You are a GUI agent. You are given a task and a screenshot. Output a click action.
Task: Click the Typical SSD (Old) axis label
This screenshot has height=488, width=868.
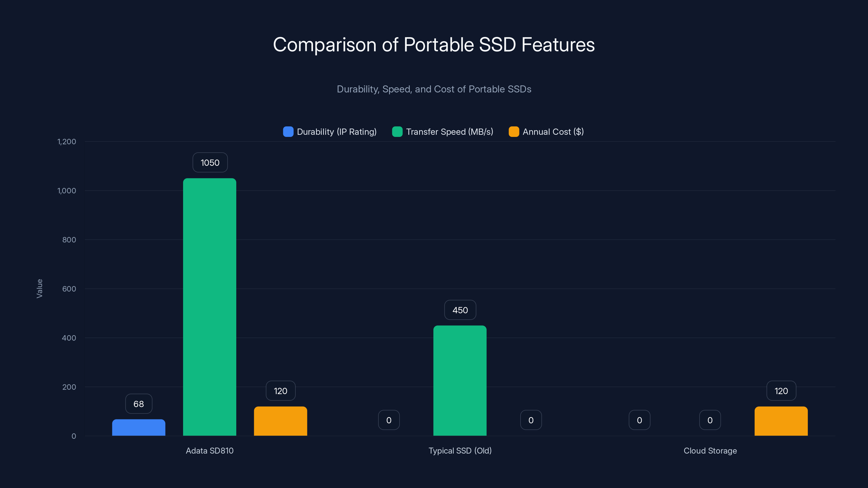460,451
